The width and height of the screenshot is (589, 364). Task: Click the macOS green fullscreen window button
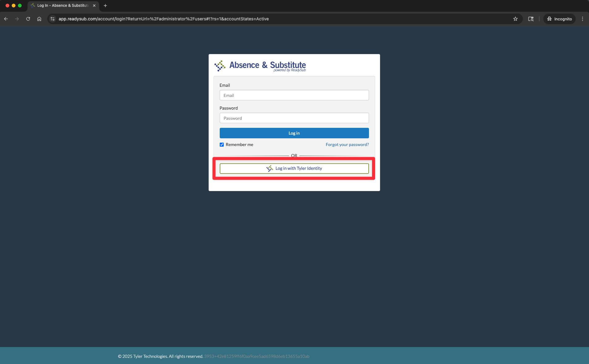click(x=20, y=6)
